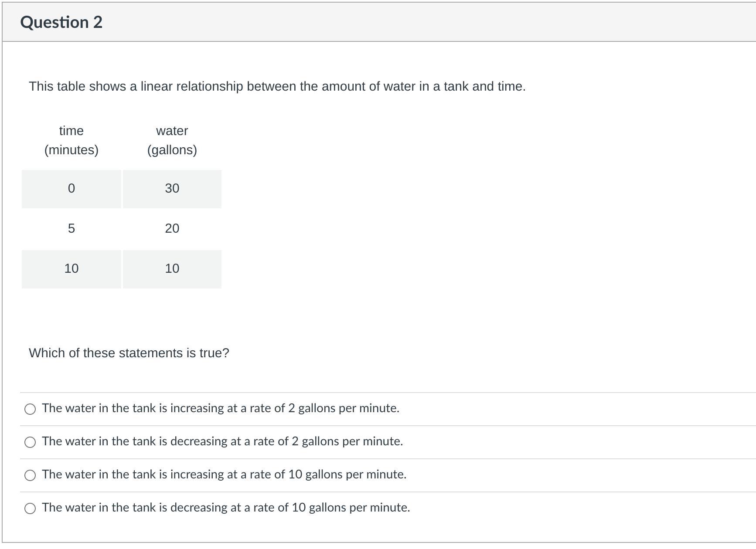Viewport: 756px width, 549px height.
Task: Click the answer text 'decreasing at a rate of 2 gallons'
Action: coord(222,441)
